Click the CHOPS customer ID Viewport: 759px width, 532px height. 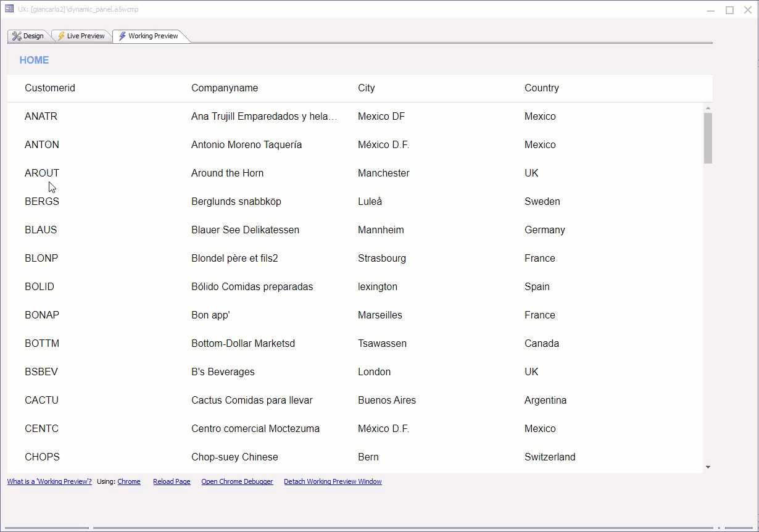pyautogui.click(x=42, y=457)
